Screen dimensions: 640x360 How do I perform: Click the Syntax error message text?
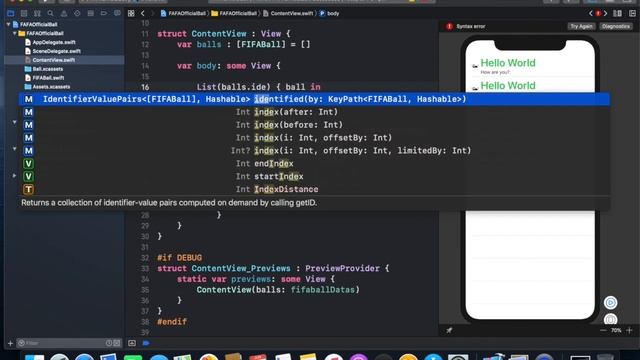[x=471, y=26]
